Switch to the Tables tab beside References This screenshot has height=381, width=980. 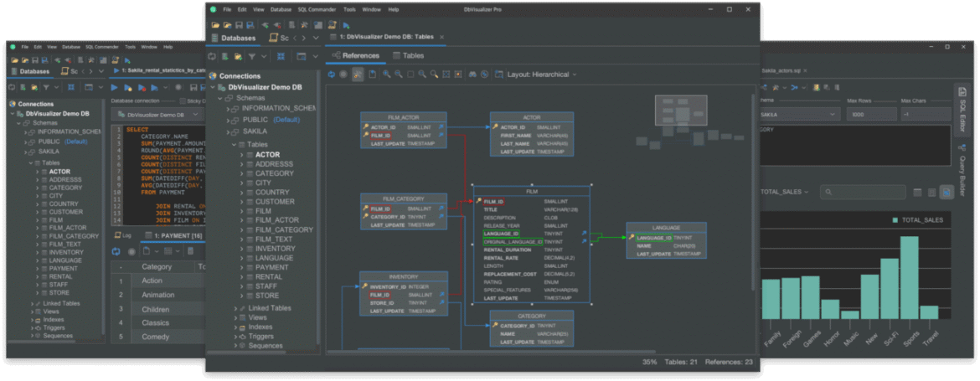pyautogui.click(x=408, y=55)
